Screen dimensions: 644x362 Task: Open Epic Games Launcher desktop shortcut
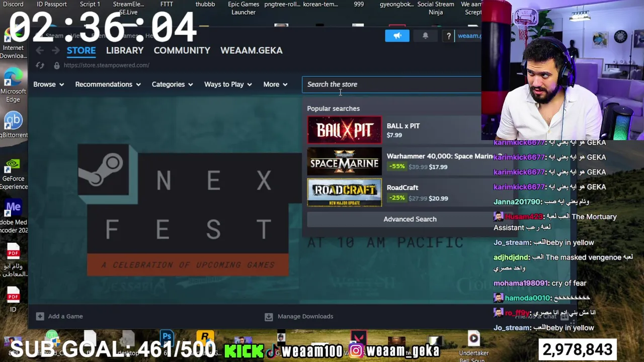[244, 8]
